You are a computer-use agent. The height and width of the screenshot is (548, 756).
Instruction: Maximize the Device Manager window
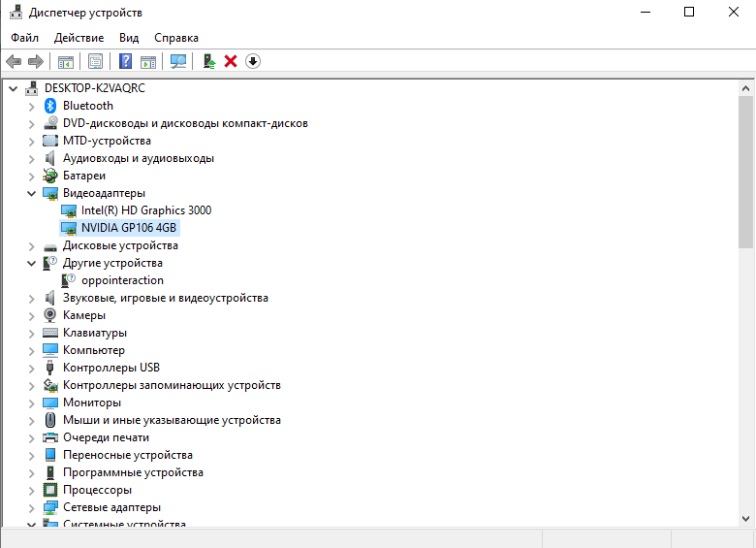(689, 12)
